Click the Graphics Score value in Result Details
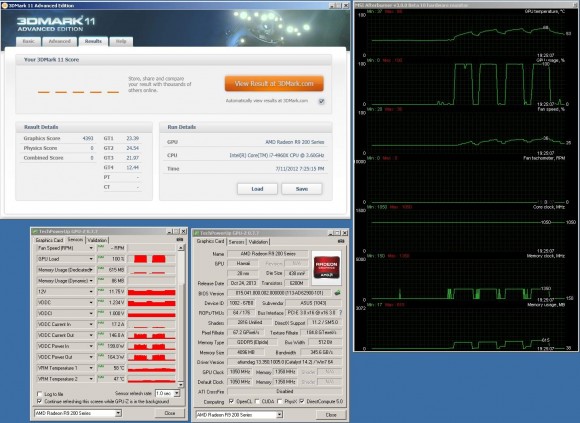 pyautogui.click(x=88, y=138)
